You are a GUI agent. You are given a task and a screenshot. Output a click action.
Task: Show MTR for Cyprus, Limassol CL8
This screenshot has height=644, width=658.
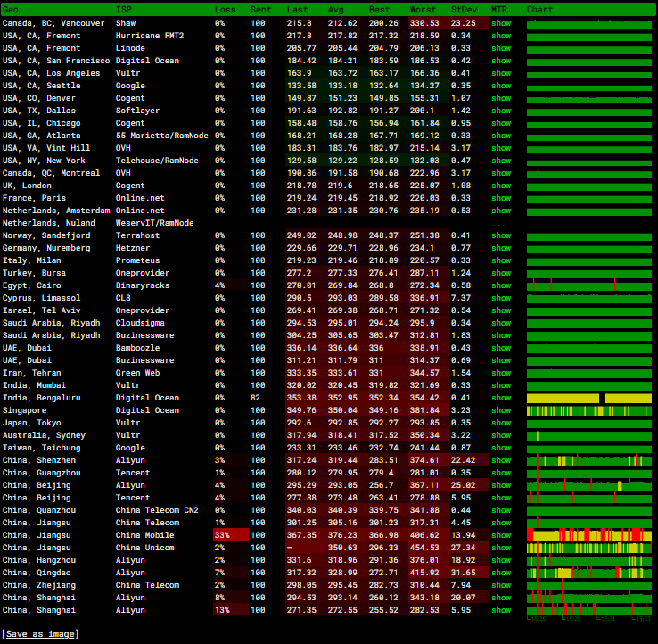pos(501,298)
